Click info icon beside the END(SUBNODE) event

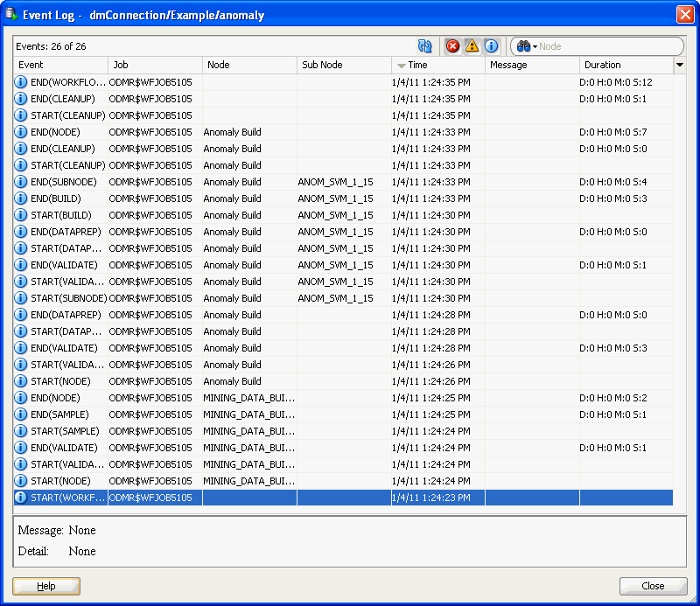click(20, 182)
